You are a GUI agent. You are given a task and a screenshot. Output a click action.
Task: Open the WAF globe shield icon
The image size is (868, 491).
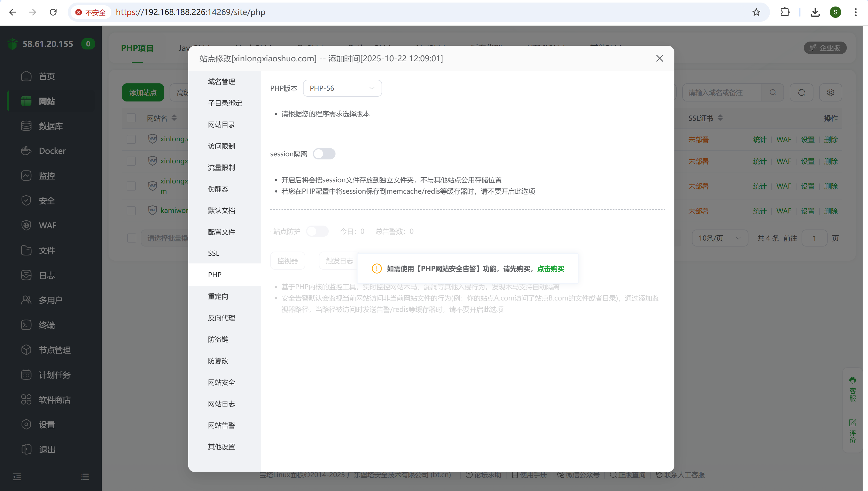26,225
